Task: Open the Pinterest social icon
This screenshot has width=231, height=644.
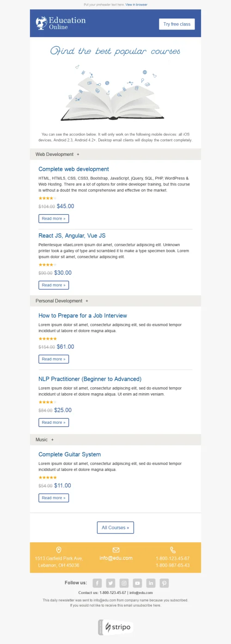Action: (x=164, y=583)
